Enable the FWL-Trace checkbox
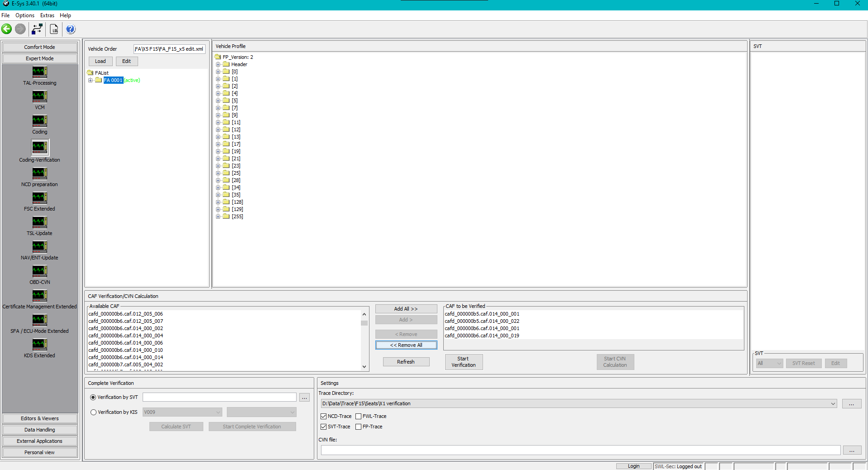The image size is (868, 470). click(x=359, y=417)
